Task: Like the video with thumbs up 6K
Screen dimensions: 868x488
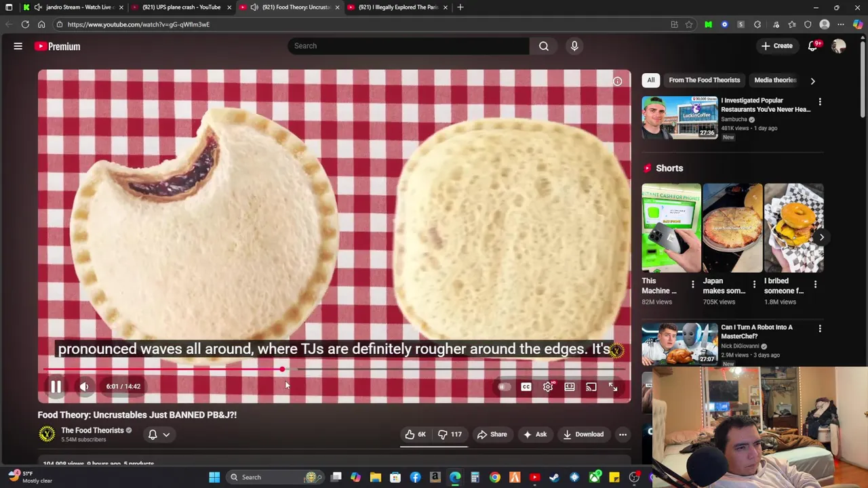Action: pos(415,434)
